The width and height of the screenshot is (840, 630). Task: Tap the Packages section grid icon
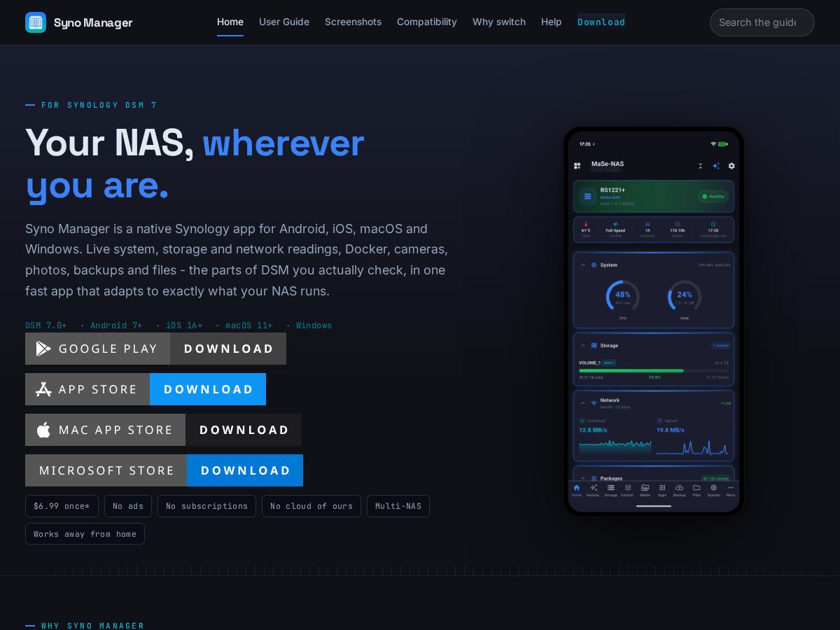(594, 479)
